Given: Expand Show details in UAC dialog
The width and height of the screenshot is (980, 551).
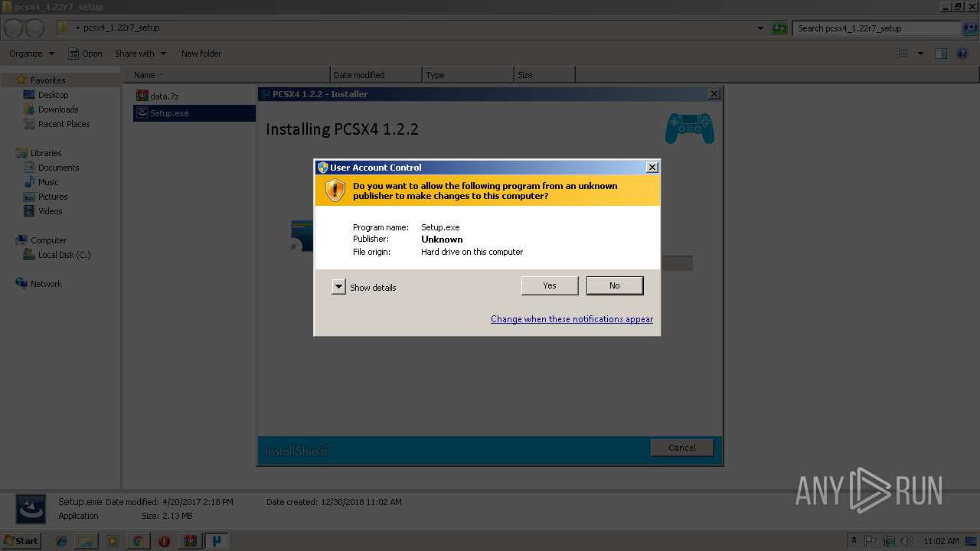Looking at the screenshot, I should [x=338, y=287].
